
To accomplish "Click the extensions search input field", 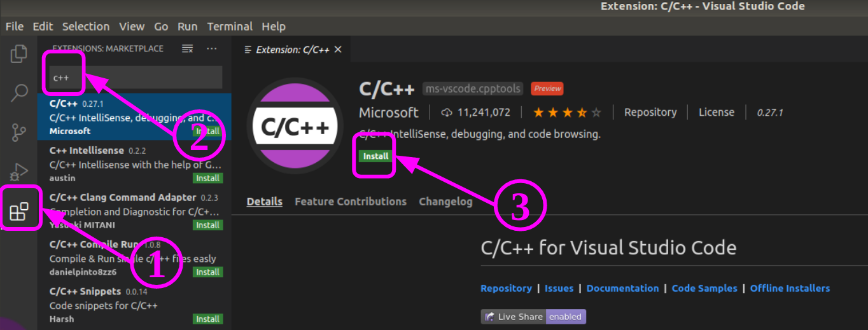I will coord(134,78).
